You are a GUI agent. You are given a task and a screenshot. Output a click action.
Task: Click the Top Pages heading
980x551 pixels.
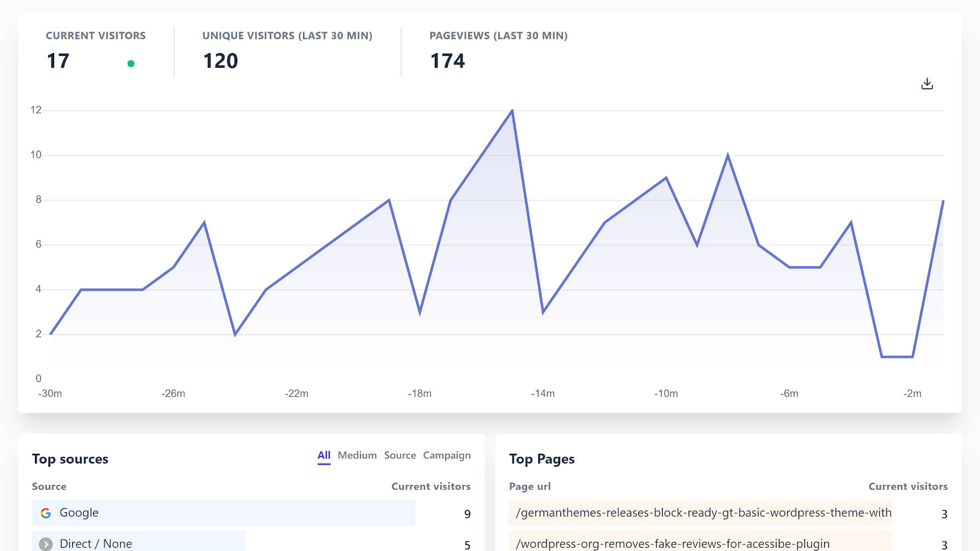point(542,459)
